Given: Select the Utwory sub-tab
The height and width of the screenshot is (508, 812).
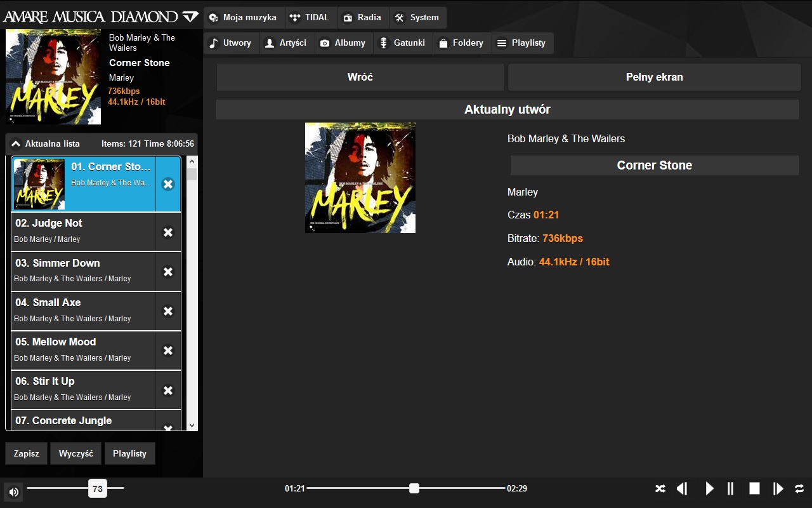Looking at the screenshot, I should [232, 43].
